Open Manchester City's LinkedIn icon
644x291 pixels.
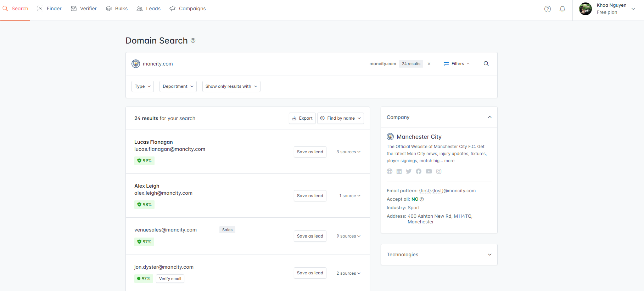[x=399, y=171]
